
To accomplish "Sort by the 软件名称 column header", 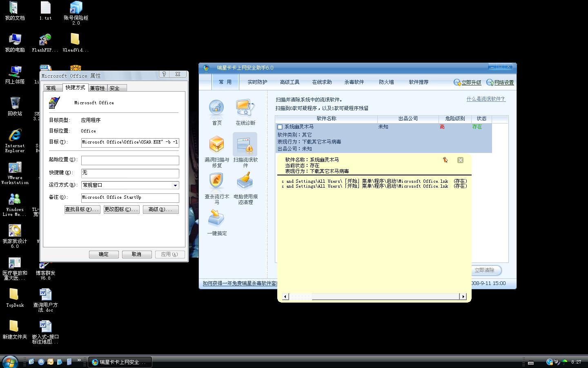I will tap(326, 119).
